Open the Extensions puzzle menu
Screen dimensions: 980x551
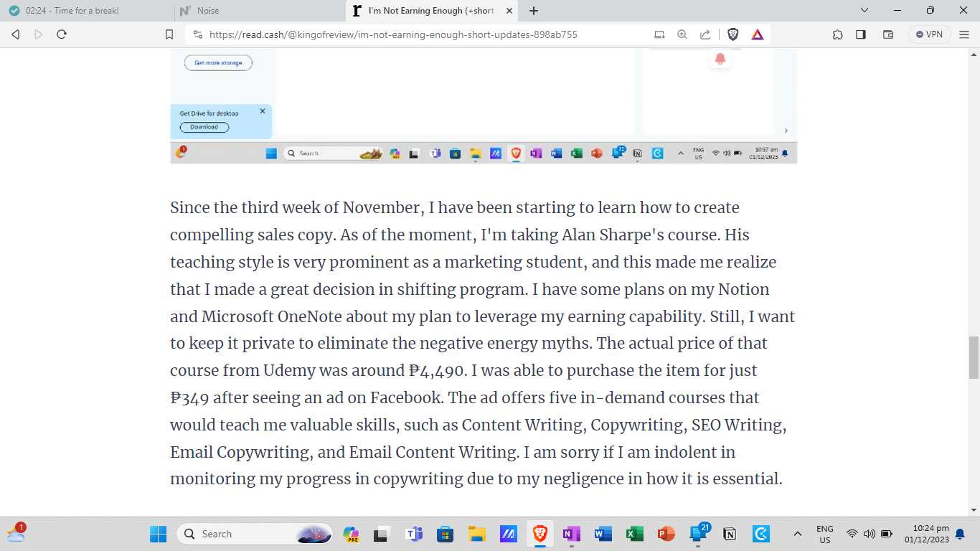click(x=837, y=34)
